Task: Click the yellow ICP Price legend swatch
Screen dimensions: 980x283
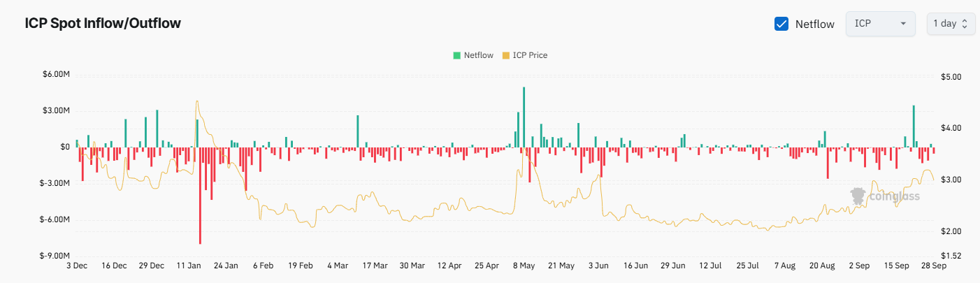Action: click(506, 55)
